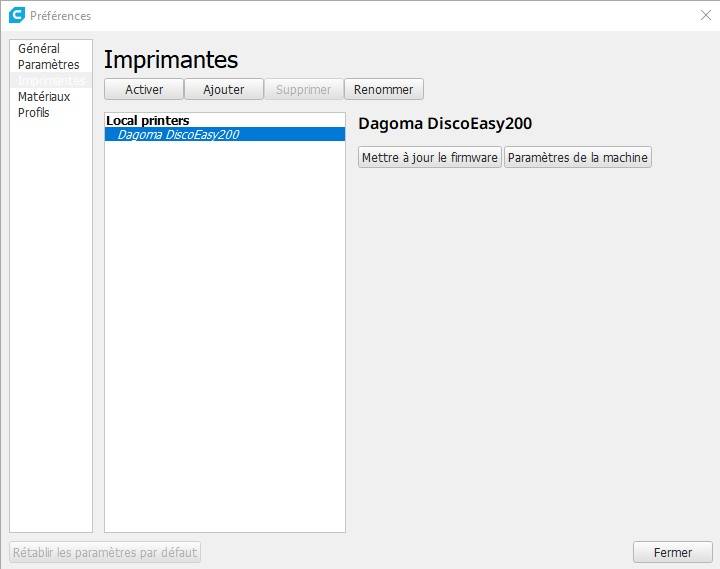The image size is (720, 569).
Task: Close the Préférences window with X
Action: pos(705,15)
